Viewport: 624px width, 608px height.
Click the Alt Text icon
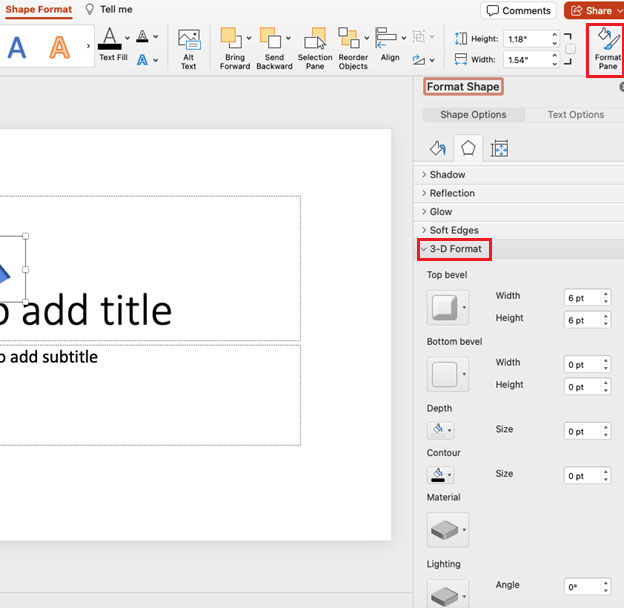coord(189,49)
